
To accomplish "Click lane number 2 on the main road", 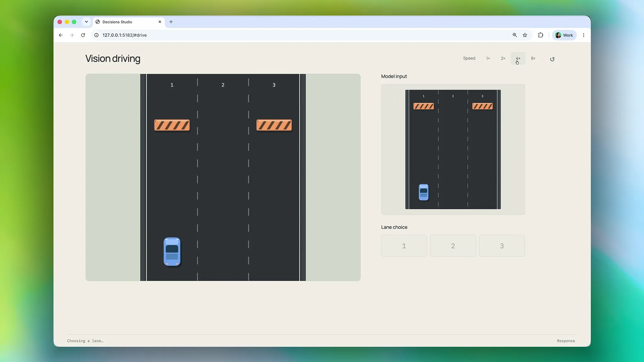I will (x=223, y=85).
